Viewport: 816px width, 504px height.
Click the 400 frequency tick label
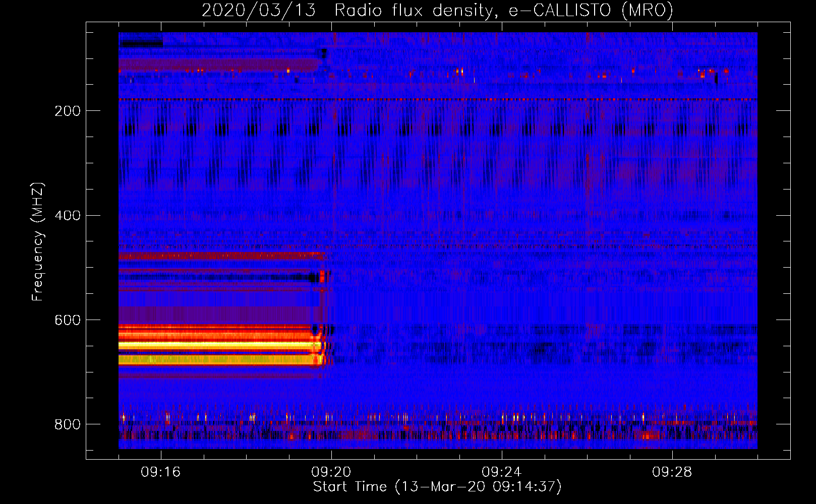tap(68, 216)
